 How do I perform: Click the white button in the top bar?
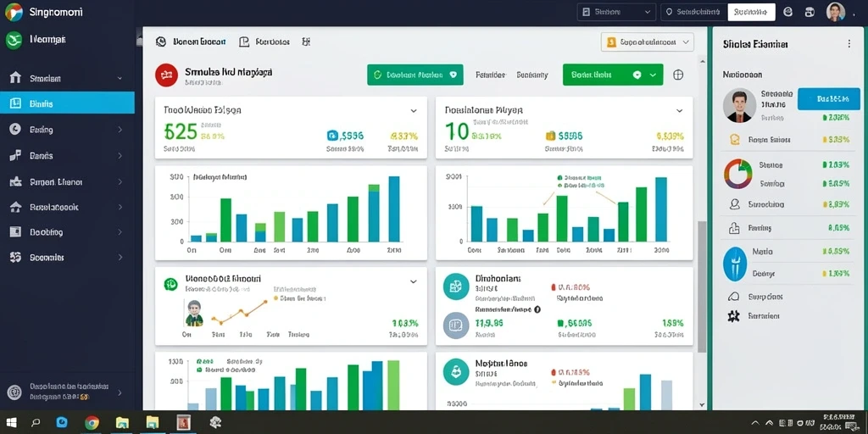[x=751, y=12]
